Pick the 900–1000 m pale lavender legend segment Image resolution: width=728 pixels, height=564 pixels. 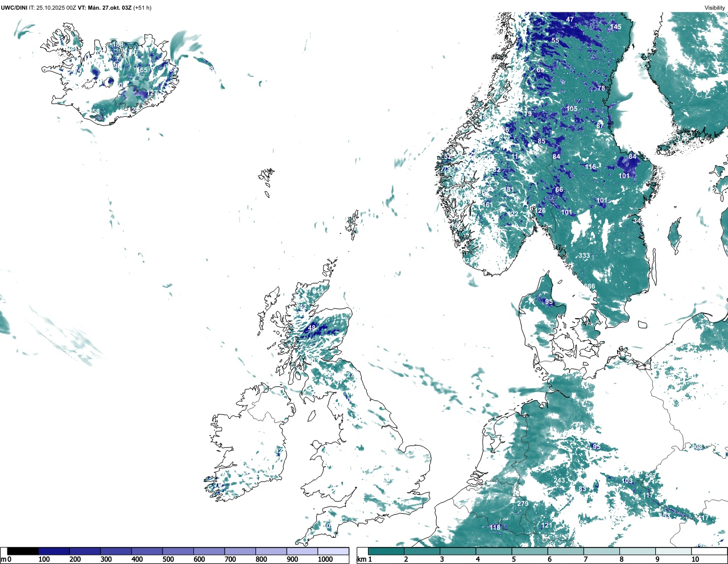(302, 551)
